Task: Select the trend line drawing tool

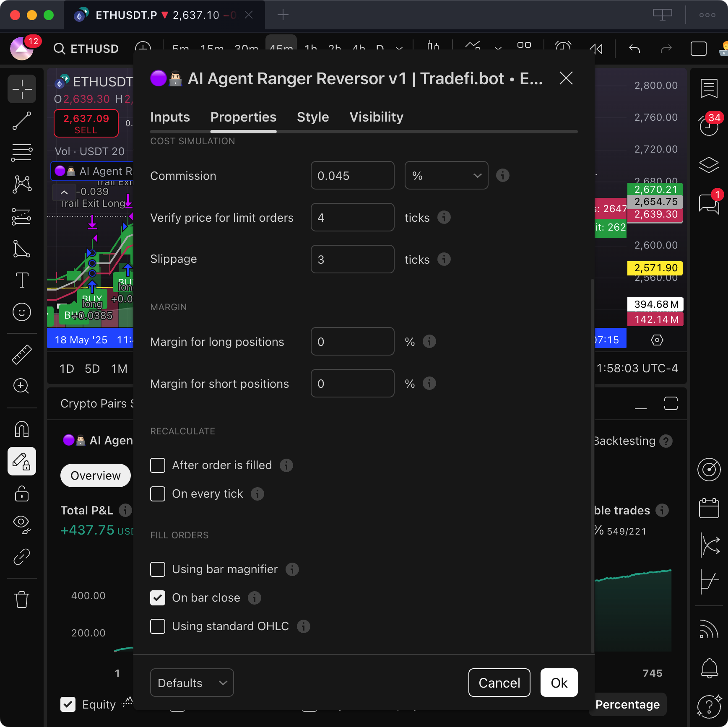Action: click(x=22, y=121)
